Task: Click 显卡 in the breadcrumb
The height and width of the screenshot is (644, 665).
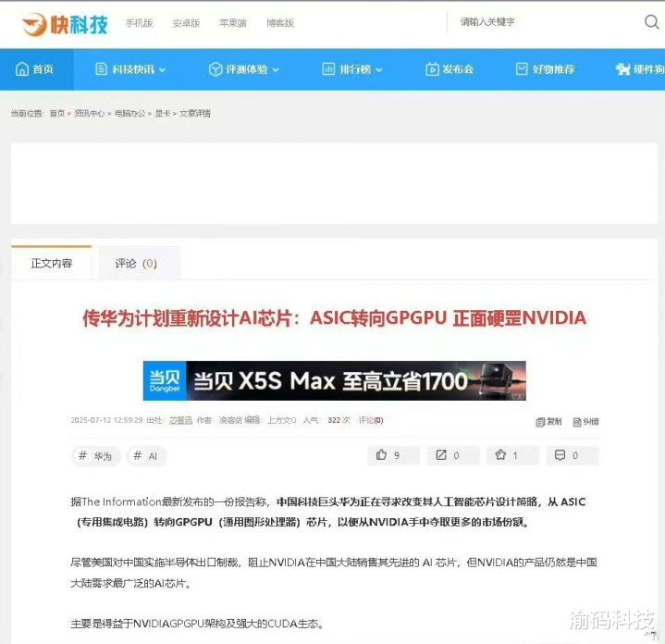Action: (x=163, y=113)
